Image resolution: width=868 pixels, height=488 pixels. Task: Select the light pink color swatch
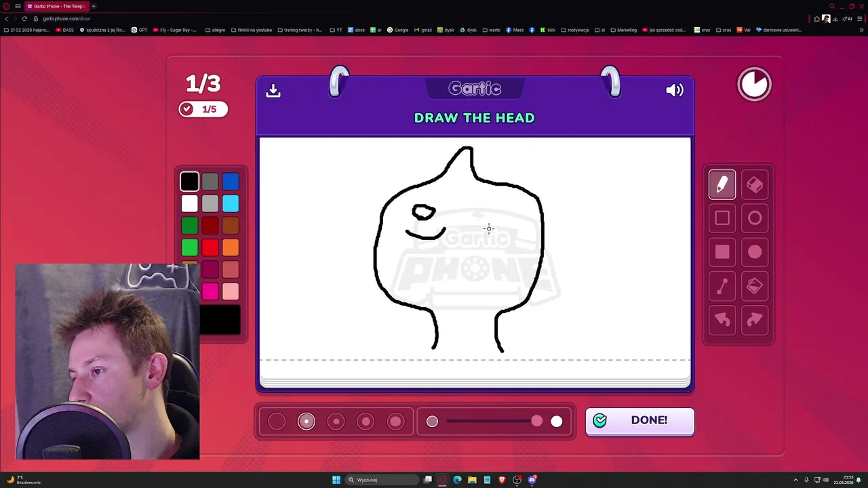tap(231, 291)
